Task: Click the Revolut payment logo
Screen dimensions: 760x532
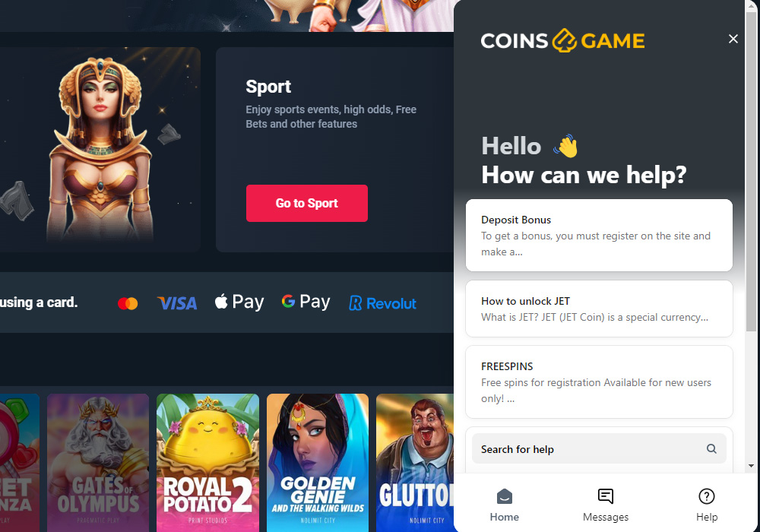Action: click(382, 303)
